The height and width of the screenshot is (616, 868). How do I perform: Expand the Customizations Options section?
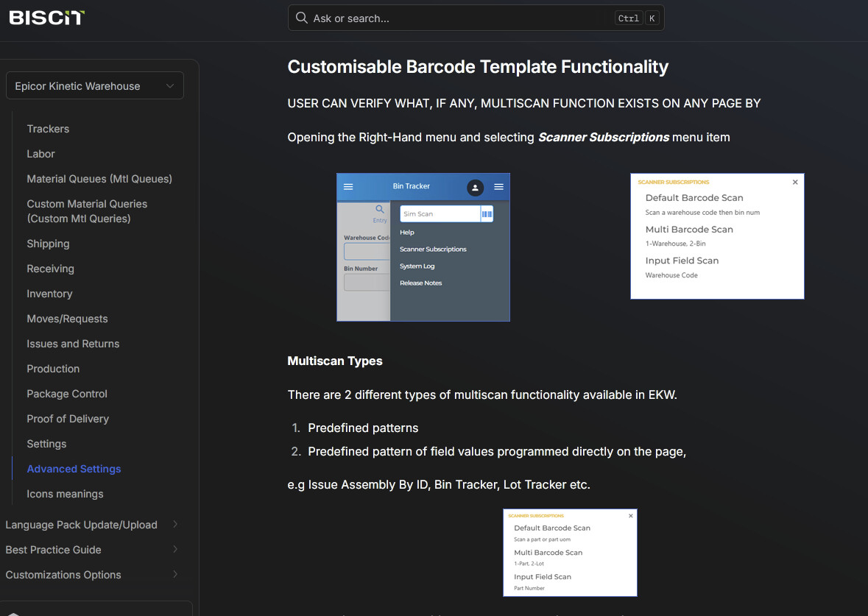click(x=175, y=575)
